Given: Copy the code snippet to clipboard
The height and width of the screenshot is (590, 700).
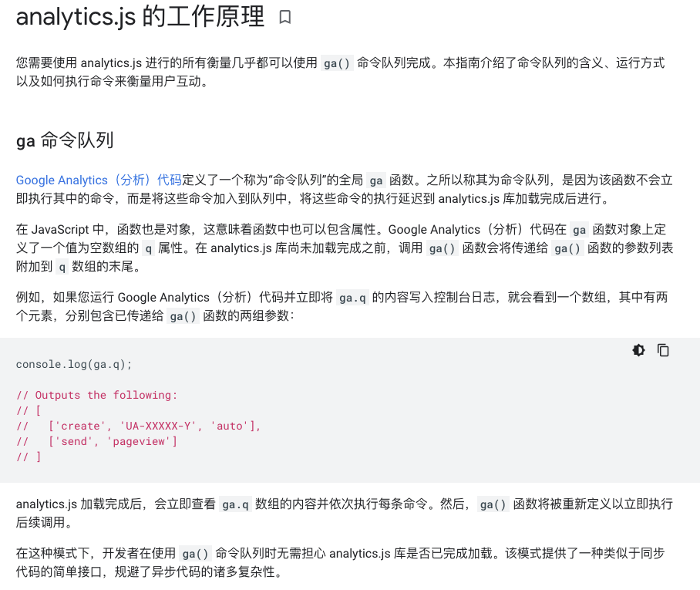Looking at the screenshot, I should (663, 350).
